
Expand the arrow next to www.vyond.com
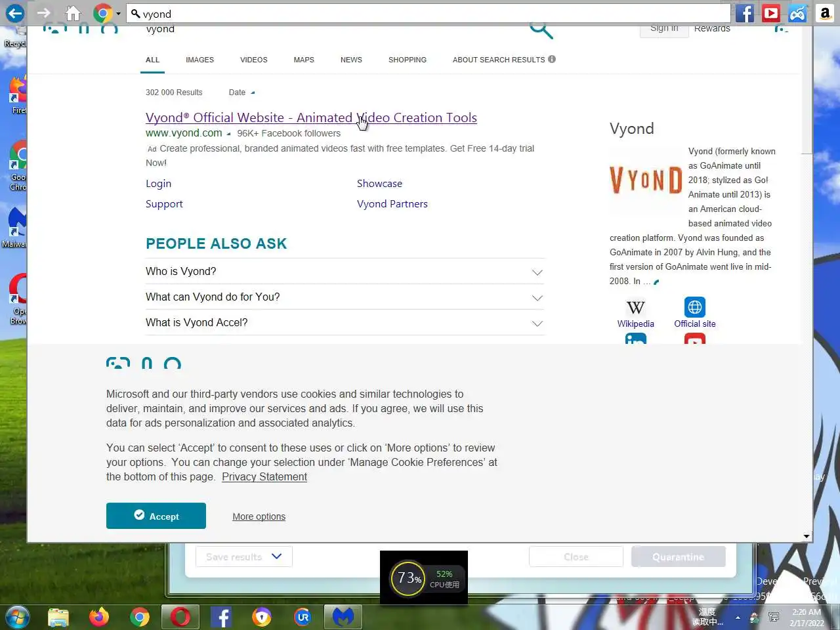[x=228, y=134]
